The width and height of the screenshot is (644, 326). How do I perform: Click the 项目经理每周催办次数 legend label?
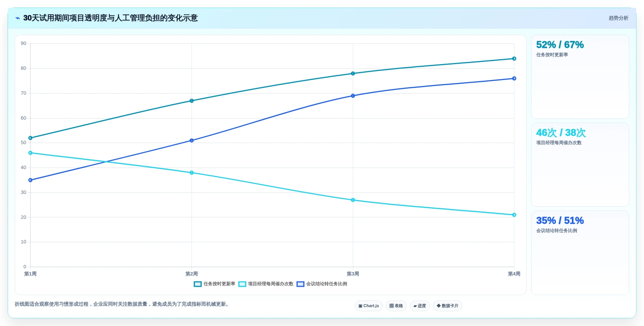pos(270,284)
